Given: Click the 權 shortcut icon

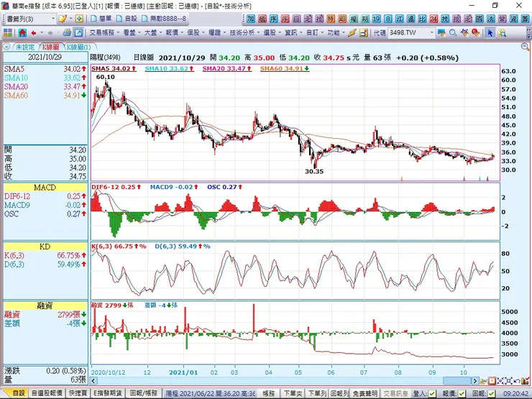Looking at the screenshot, I should [x=354, y=19].
